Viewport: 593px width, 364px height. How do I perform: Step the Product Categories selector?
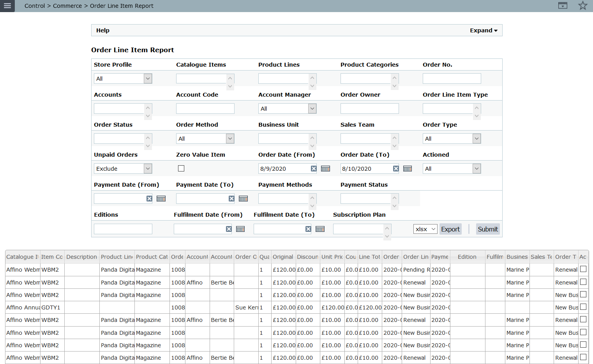(395, 82)
